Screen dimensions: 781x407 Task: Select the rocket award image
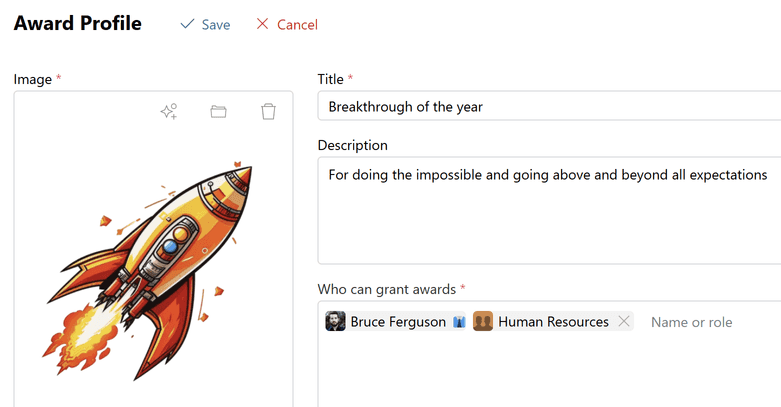153,268
